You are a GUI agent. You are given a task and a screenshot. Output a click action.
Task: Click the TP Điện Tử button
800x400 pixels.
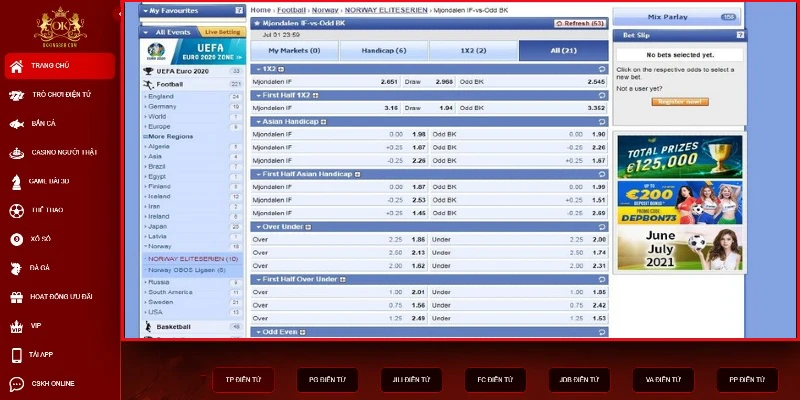pyautogui.click(x=243, y=380)
